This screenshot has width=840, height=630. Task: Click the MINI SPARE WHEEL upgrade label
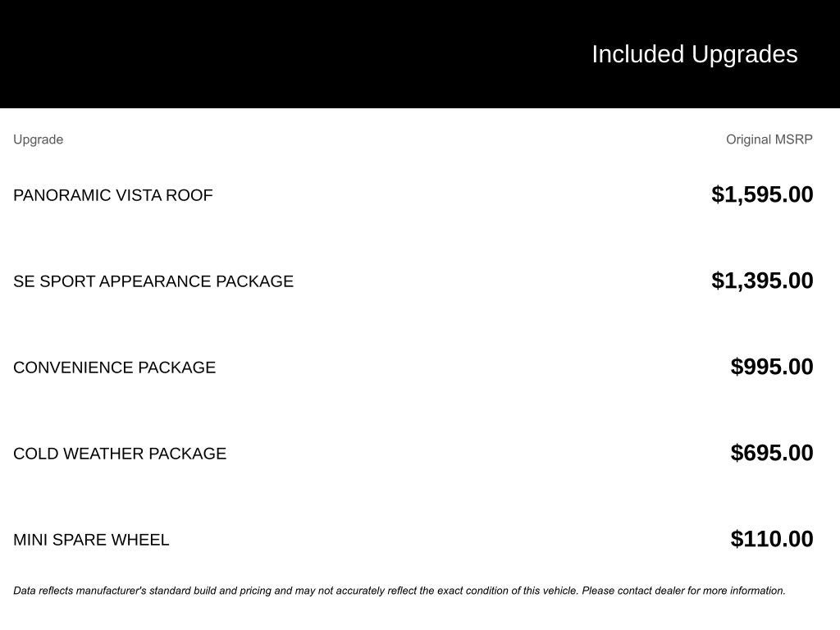pyautogui.click(x=91, y=540)
